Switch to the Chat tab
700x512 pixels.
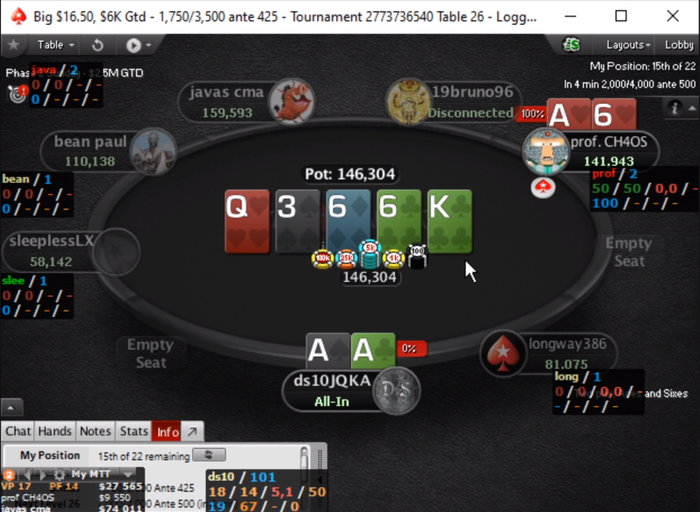point(18,431)
